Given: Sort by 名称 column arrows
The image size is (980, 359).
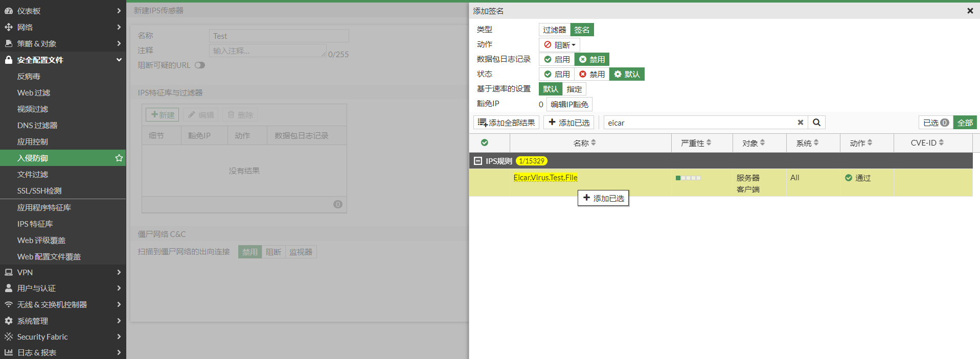Looking at the screenshot, I should pyautogui.click(x=593, y=143).
